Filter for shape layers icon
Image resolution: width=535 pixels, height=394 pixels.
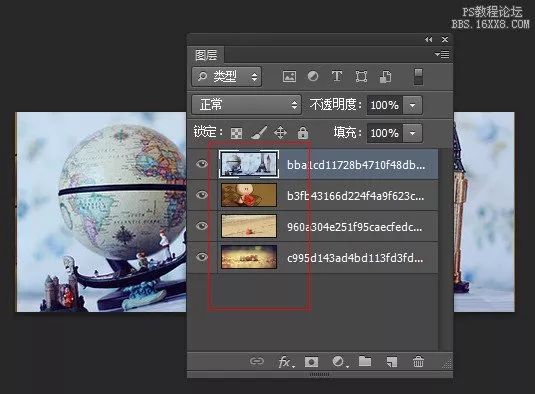[x=361, y=76]
